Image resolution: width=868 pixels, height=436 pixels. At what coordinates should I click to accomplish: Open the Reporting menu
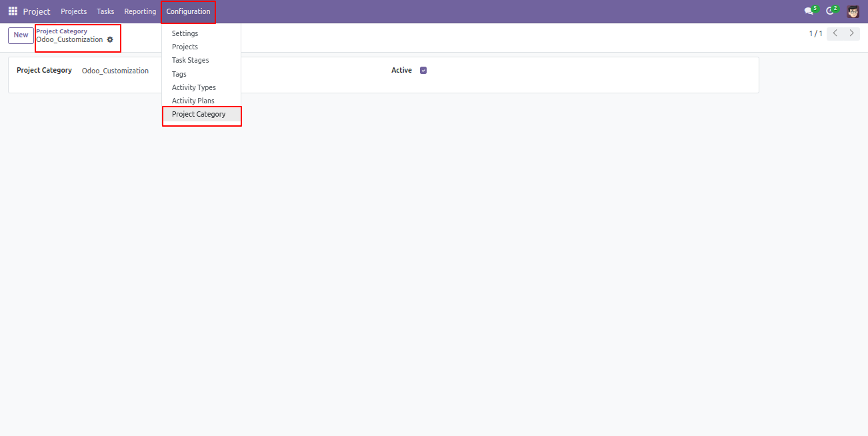[x=140, y=11]
